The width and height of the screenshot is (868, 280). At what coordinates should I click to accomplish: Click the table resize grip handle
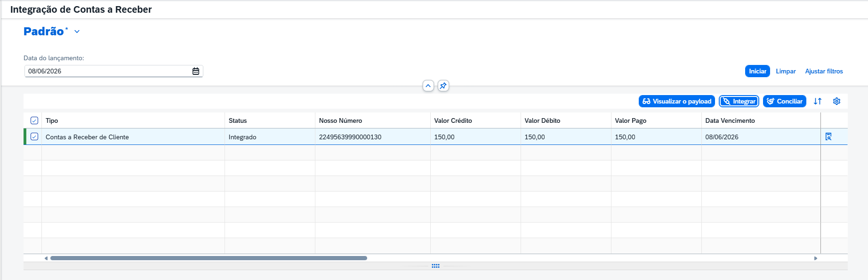coord(435,266)
